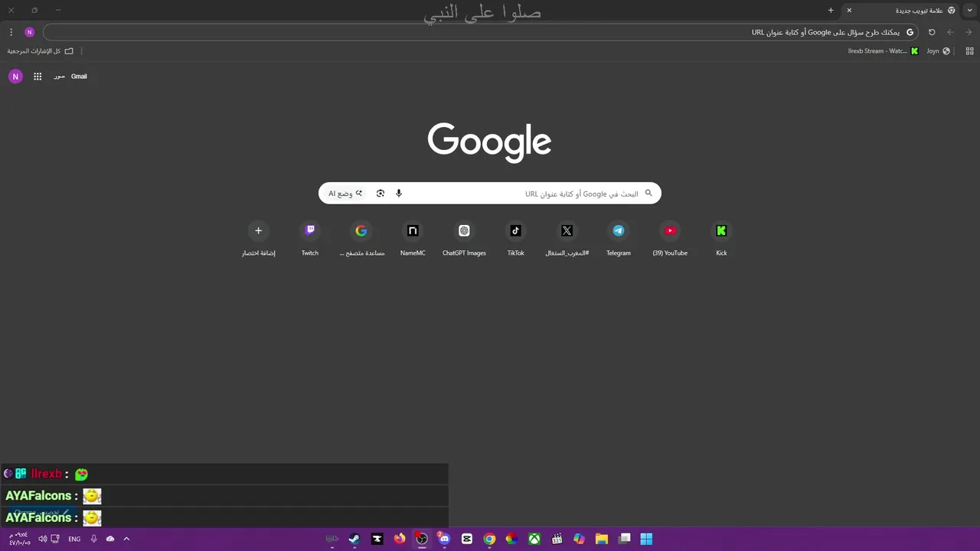Show hidden system tray icons
This screenshot has width=980, height=551.
click(x=126, y=539)
